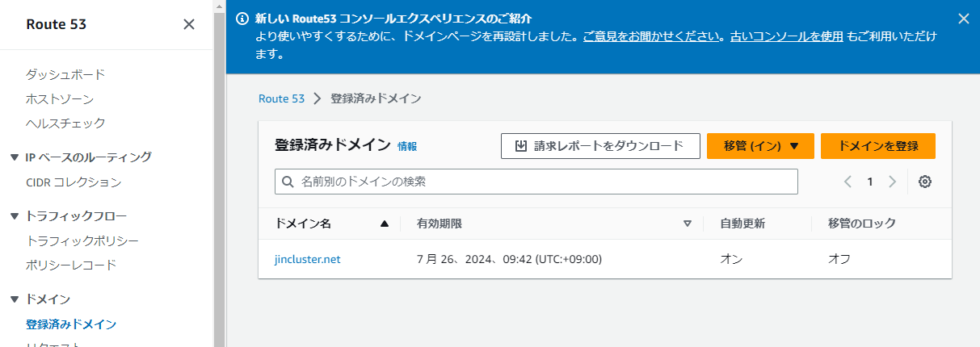The height and width of the screenshot is (347, 980).
Task: Open ホストゾーン in the sidebar
Action: click(60, 98)
